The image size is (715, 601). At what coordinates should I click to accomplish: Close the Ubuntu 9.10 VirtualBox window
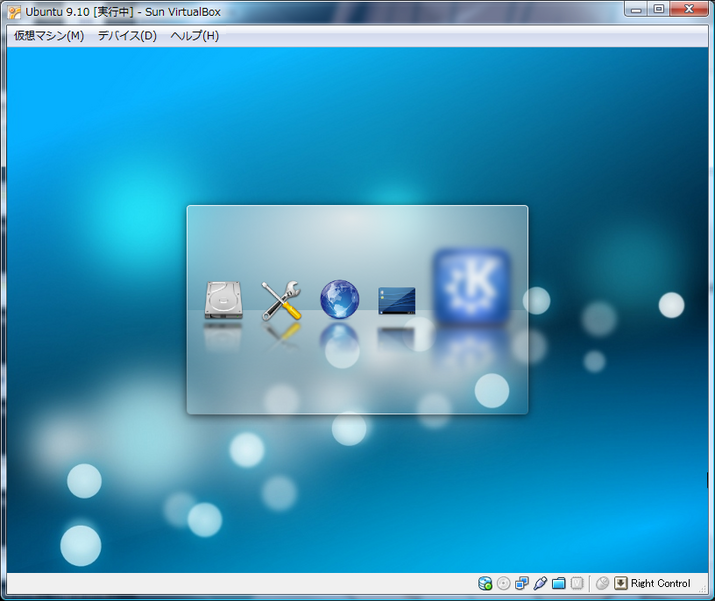689,9
